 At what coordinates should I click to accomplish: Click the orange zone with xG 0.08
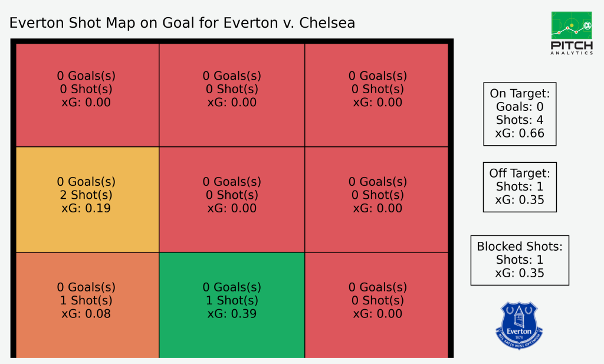tap(87, 305)
